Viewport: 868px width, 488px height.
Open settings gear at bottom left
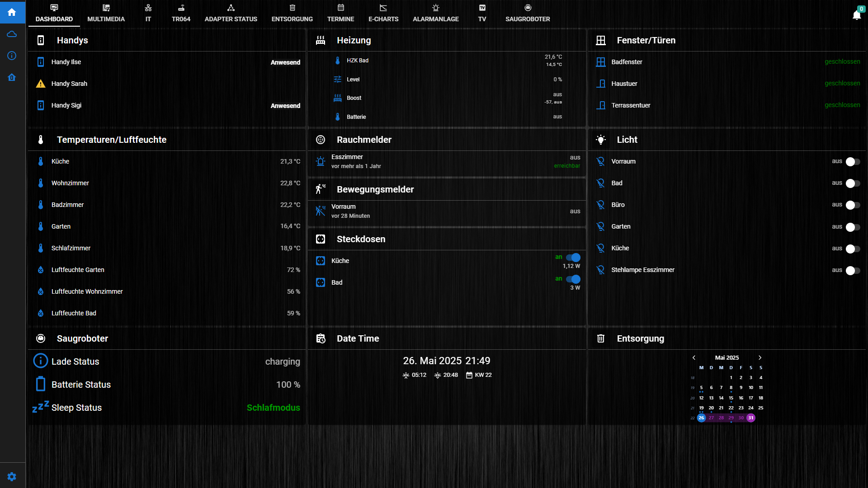[x=12, y=477]
